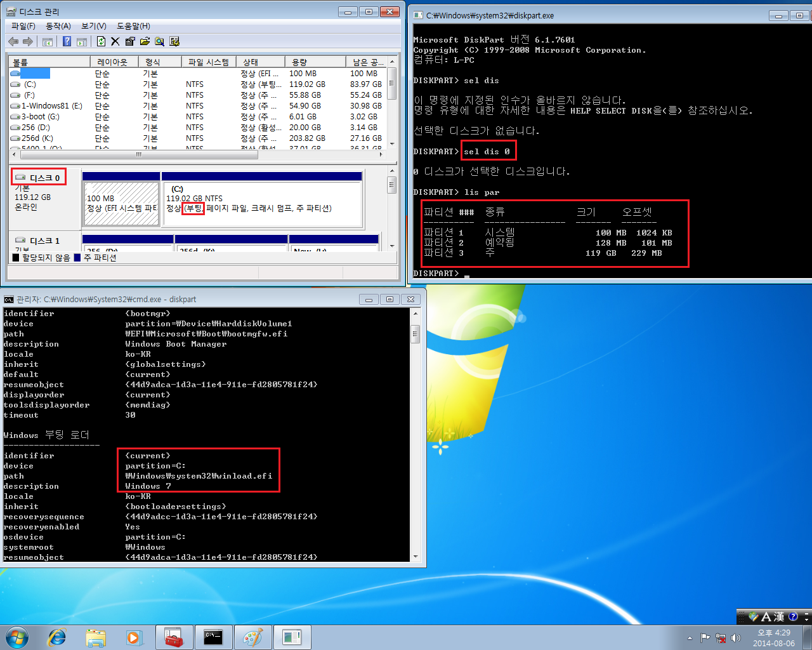Switch to the command prompt taskbar button
812x650 pixels.
point(214,637)
